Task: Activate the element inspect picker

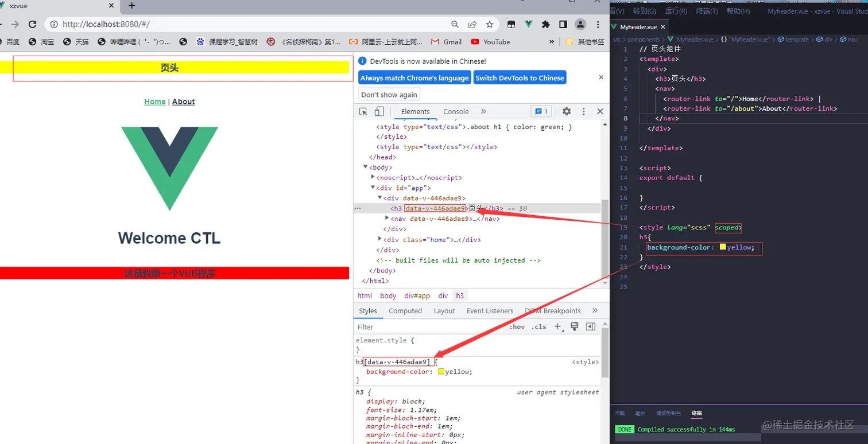Action: (363, 111)
